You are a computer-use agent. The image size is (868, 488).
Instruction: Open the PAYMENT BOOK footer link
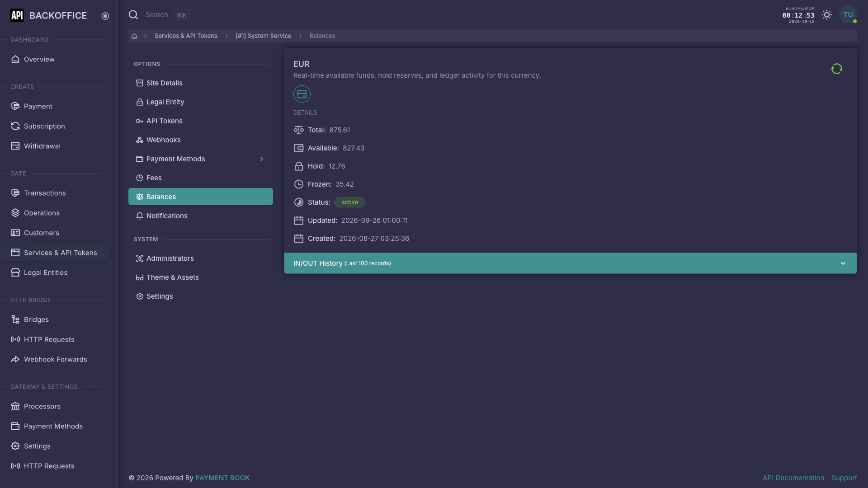(222, 478)
